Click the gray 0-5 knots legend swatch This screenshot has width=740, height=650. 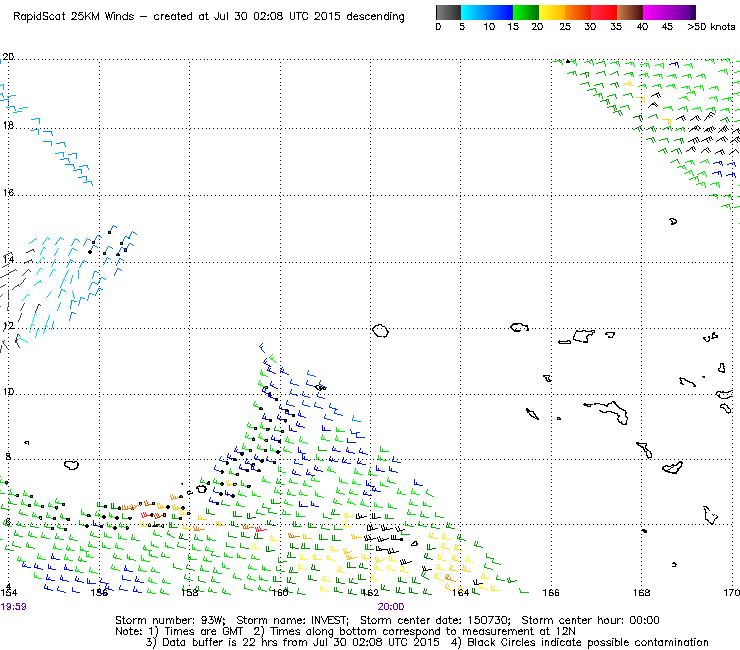point(448,12)
